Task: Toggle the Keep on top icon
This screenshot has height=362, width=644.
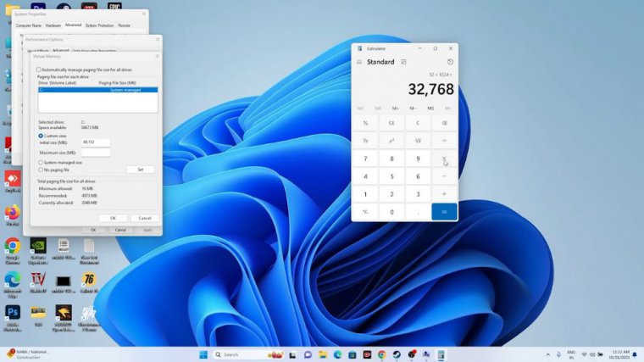Action: 403,62
